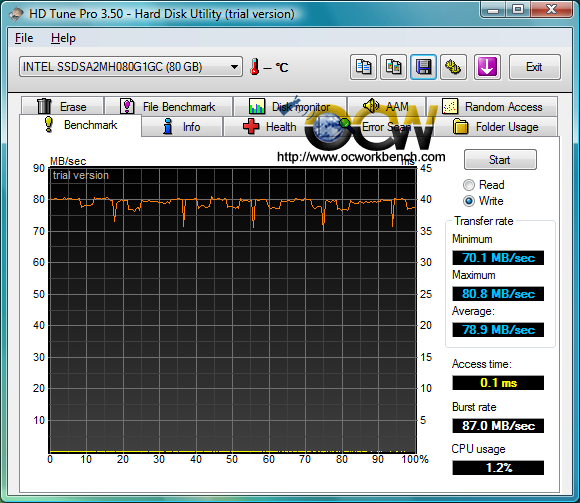Switch to the Erase tab
Viewport: 580px width, 503px height.
coord(63,106)
